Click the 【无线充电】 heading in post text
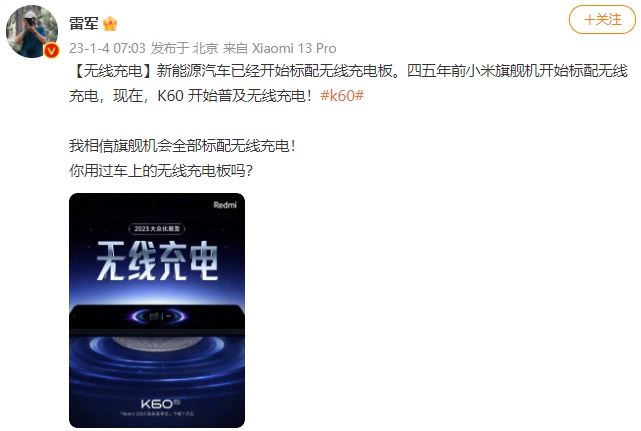Image resolution: width=641 pixels, height=431 pixels. [112, 71]
